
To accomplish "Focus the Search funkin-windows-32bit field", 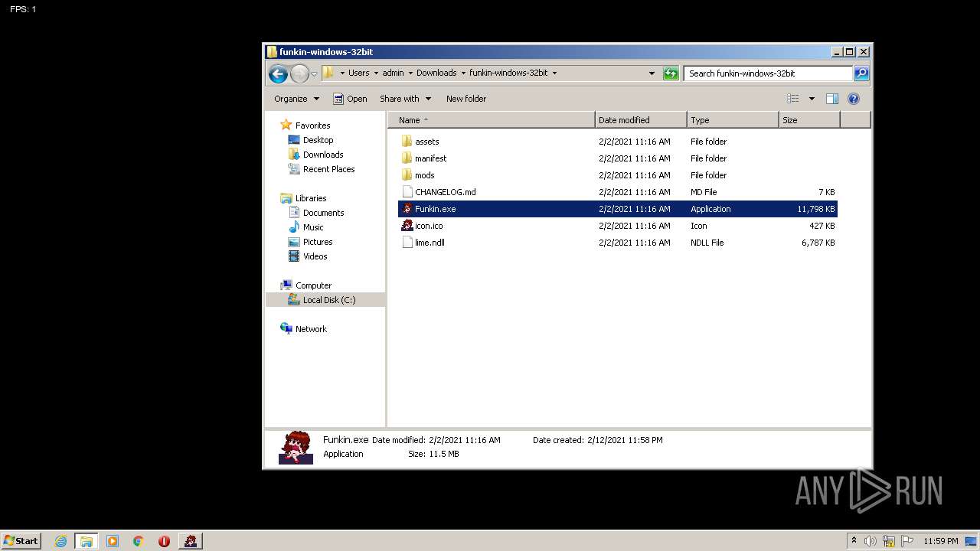I will [x=768, y=73].
